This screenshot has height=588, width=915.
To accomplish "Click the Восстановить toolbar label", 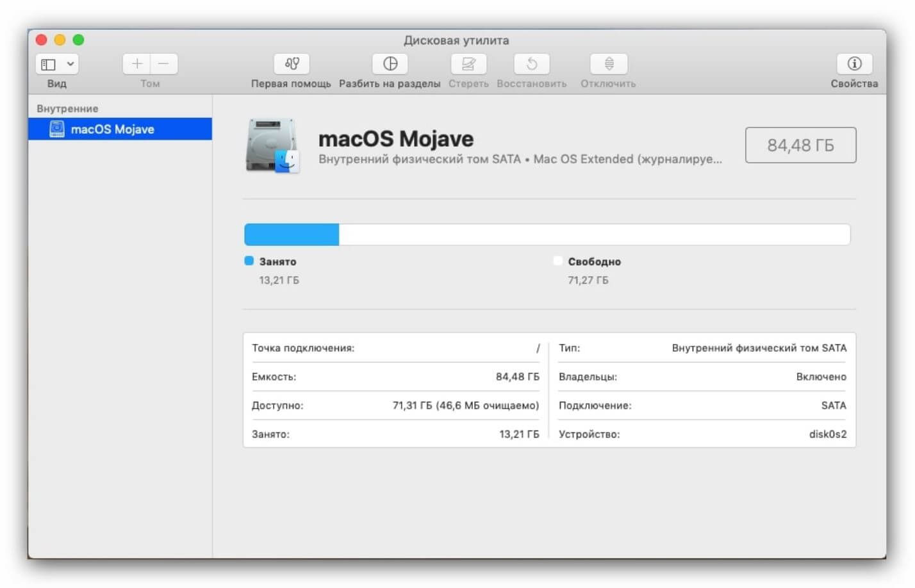I will click(x=532, y=84).
